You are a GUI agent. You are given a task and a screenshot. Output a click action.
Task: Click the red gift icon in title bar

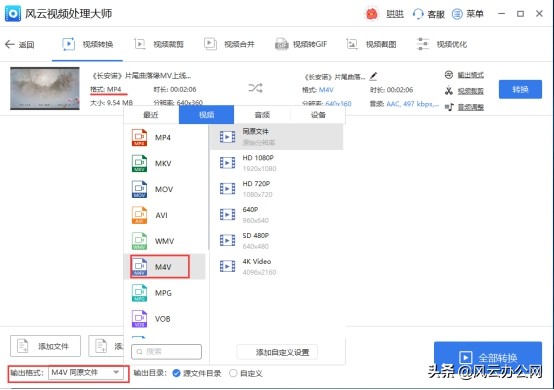tap(371, 14)
